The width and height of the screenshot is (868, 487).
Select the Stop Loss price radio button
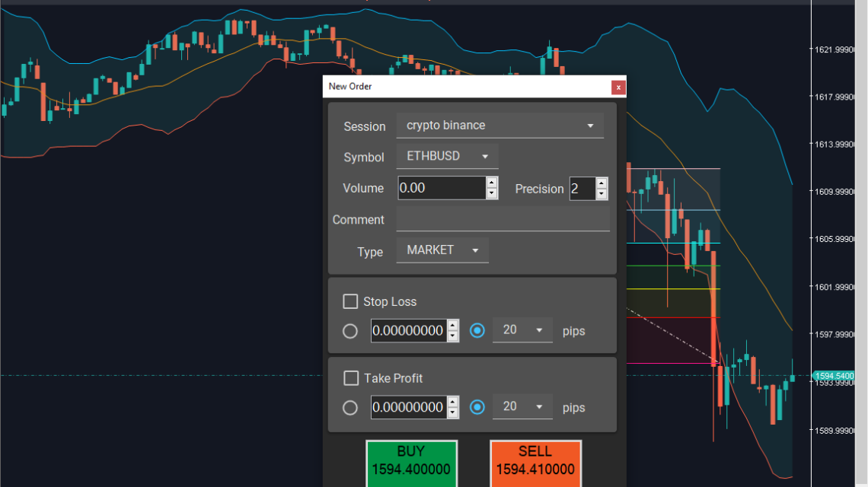350,331
